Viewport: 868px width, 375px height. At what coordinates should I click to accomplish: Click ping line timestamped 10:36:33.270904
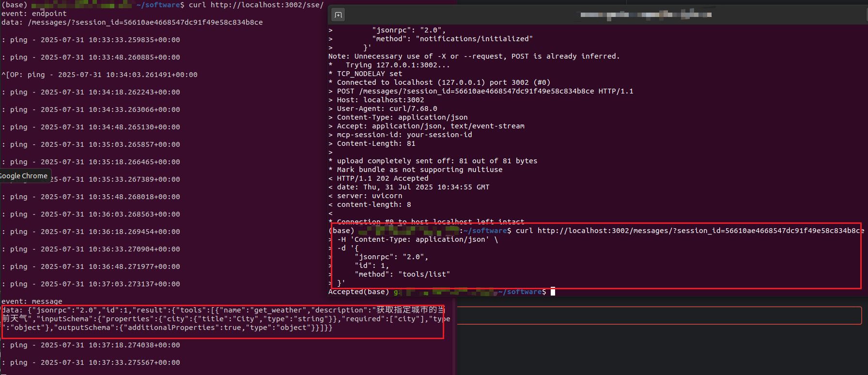point(91,249)
